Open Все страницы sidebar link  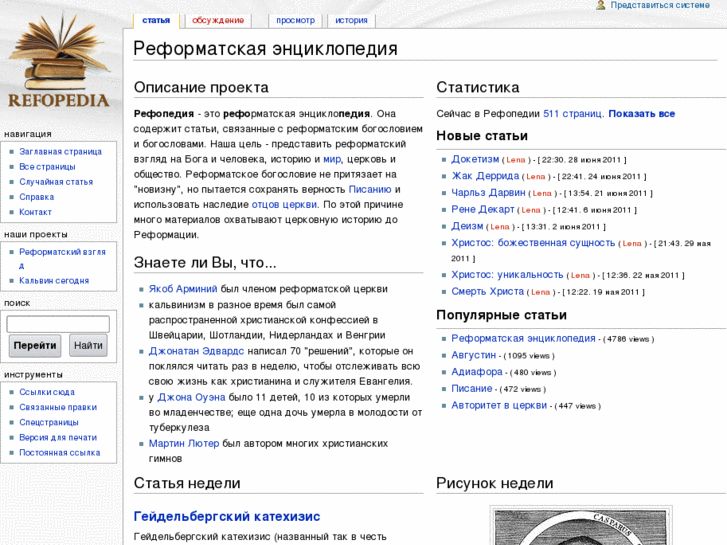pyautogui.click(x=47, y=167)
